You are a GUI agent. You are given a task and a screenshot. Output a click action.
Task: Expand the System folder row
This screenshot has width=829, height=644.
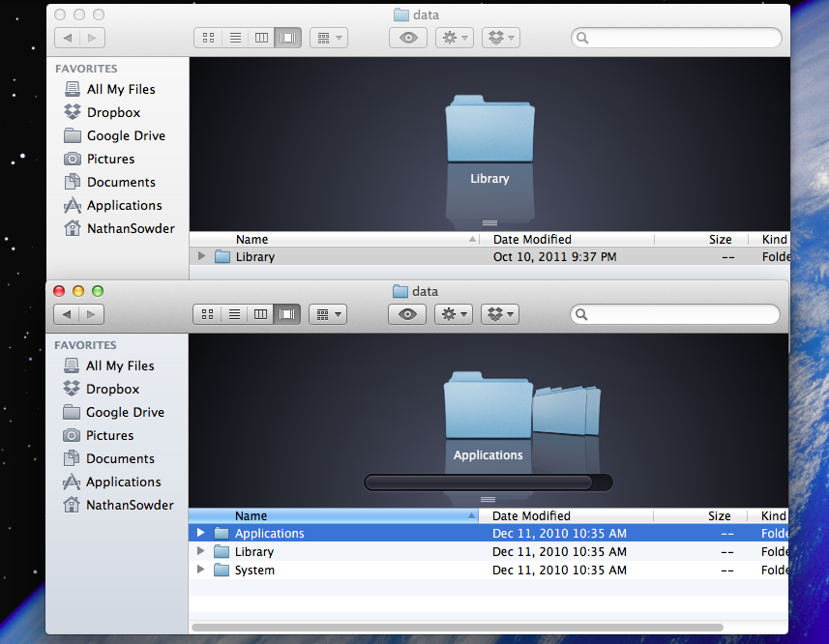[200, 570]
